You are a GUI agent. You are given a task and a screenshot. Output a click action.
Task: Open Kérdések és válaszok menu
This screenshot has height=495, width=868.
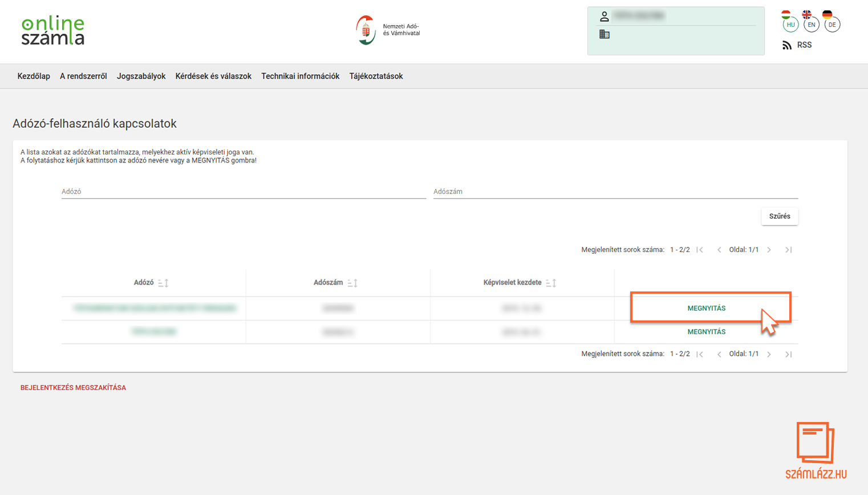[213, 76]
